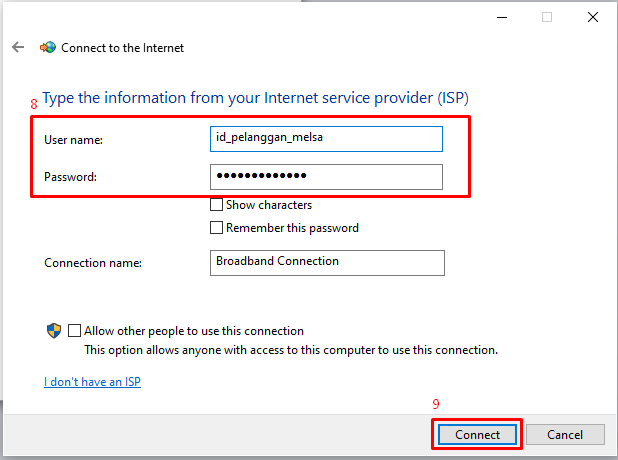Click the security shield icon
618x460 pixels.
tap(54, 331)
